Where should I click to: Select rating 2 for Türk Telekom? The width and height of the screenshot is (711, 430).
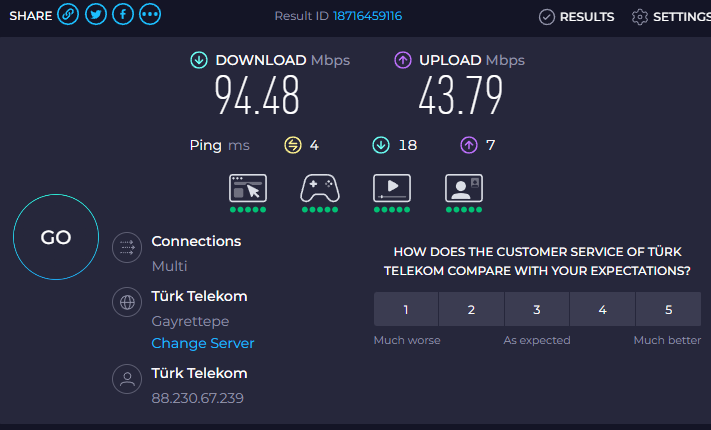471,310
